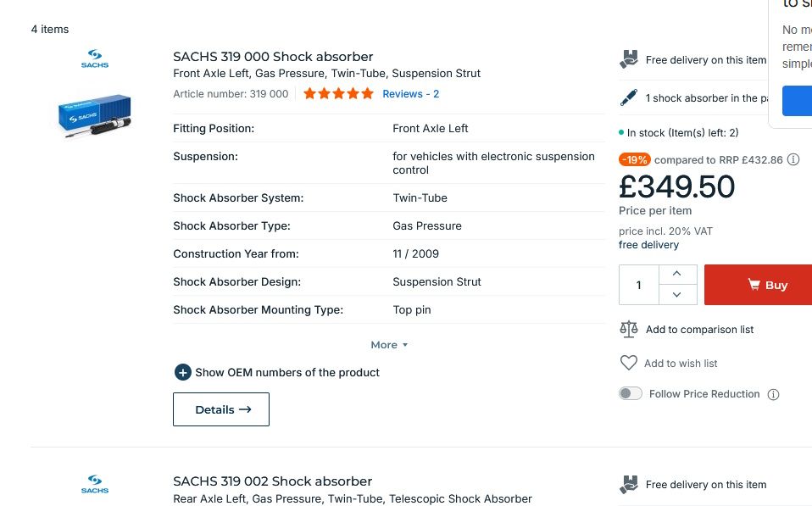This screenshot has height=506, width=812.
Task: Open SACHS 319 002 Shock absorber title
Action: 272,481
